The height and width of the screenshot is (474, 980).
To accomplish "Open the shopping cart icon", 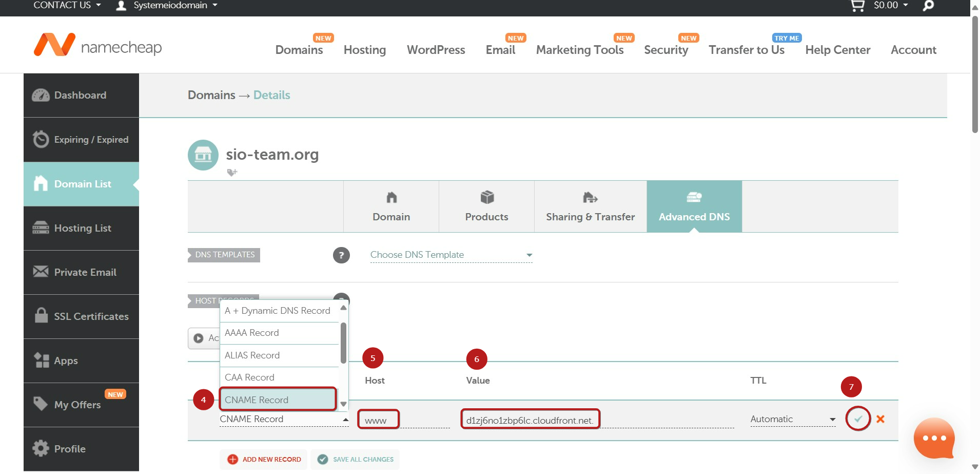I will coord(857,6).
